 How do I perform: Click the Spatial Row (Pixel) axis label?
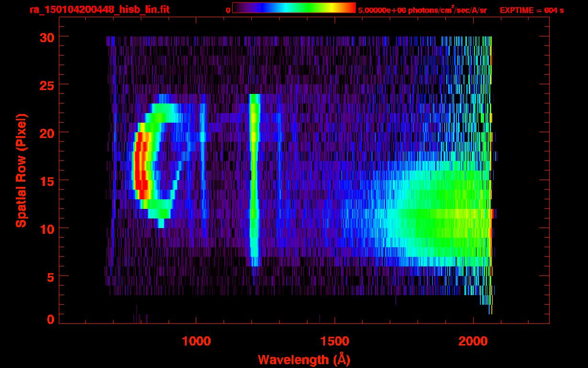(21, 171)
